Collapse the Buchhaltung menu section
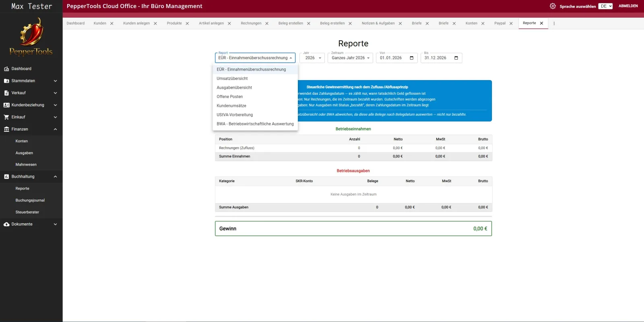Image resolution: width=644 pixels, height=322 pixels. (x=55, y=177)
